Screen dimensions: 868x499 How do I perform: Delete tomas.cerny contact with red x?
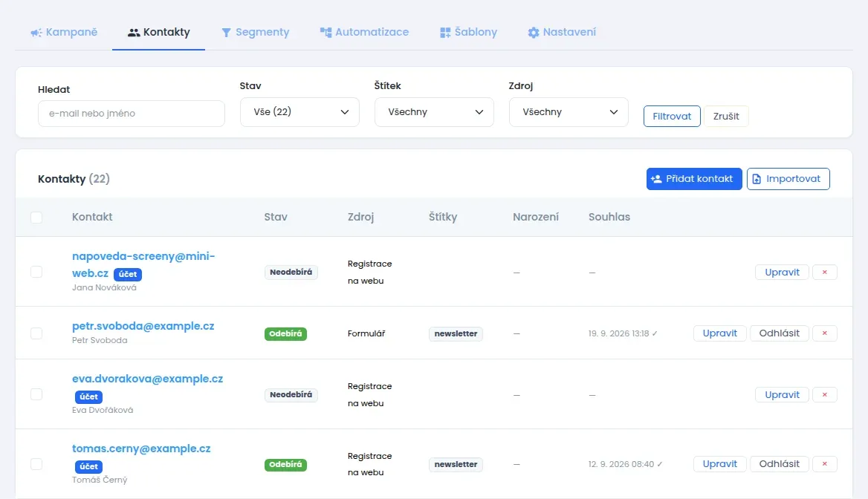(824, 463)
